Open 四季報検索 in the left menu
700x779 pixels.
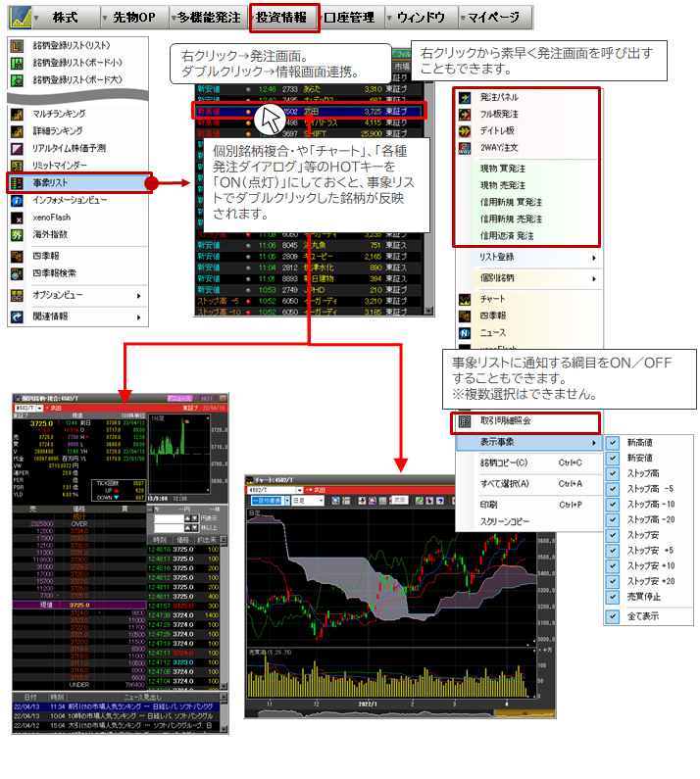[77, 273]
